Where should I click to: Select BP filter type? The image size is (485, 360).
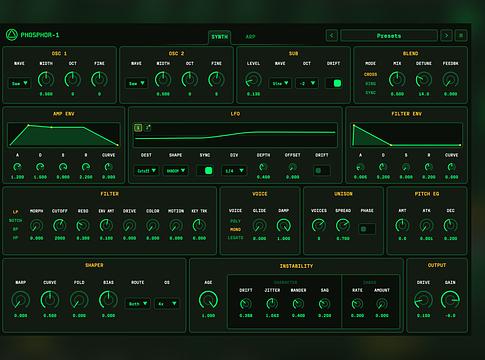15,229
